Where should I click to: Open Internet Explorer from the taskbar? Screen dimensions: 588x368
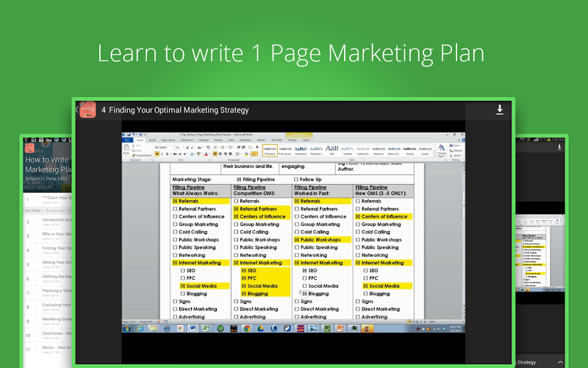point(140,328)
